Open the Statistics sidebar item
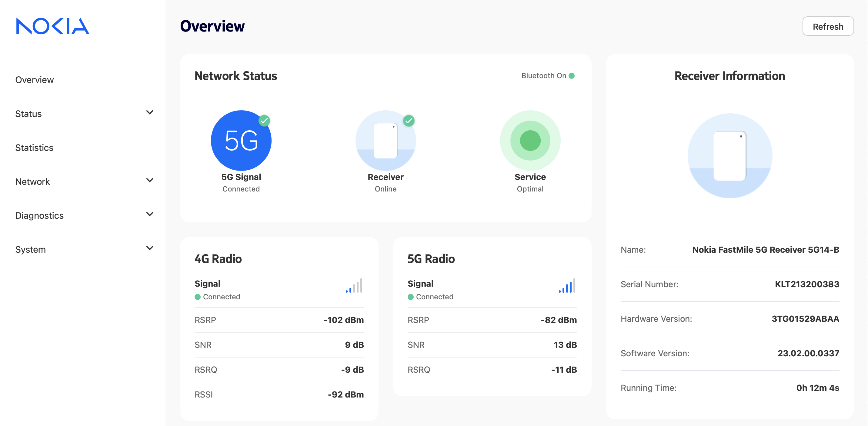Viewport: 868px width, 426px height. coord(34,148)
